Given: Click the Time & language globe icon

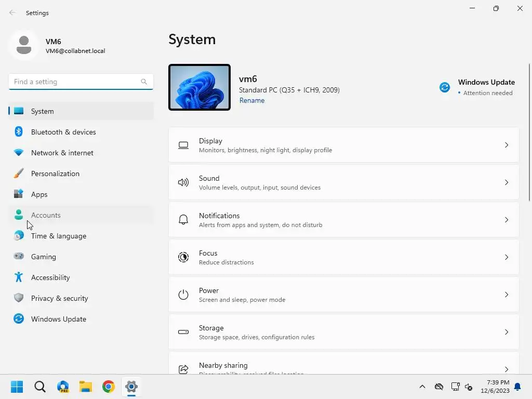Looking at the screenshot, I should [19, 235].
